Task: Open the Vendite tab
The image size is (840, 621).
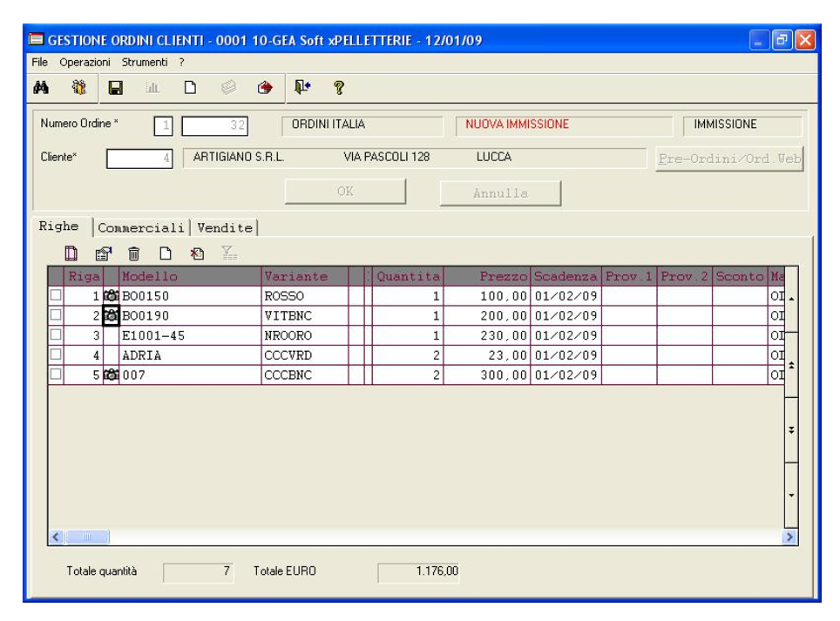Action: [x=224, y=228]
